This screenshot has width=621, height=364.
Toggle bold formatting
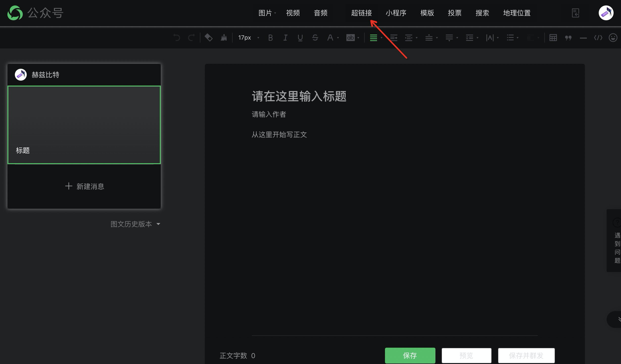270,38
